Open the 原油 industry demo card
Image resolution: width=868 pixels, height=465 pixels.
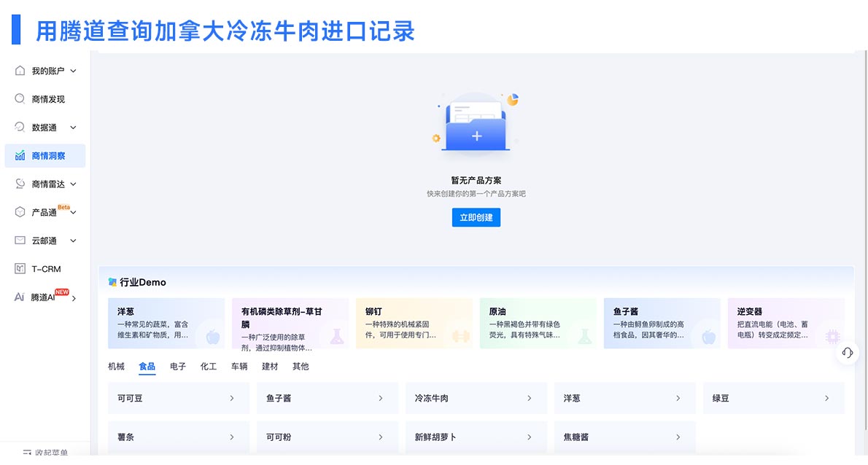[x=538, y=324]
